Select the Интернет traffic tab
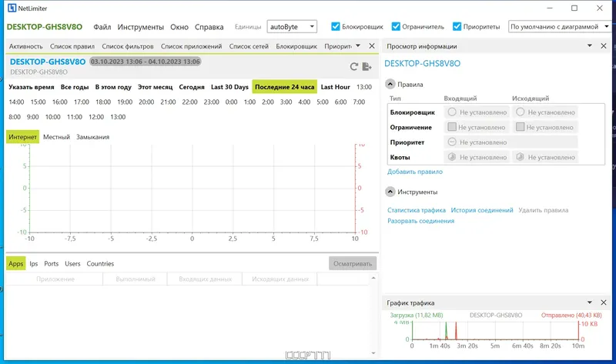The height and width of the screenshot is (364, 616). tap(23, 137)
